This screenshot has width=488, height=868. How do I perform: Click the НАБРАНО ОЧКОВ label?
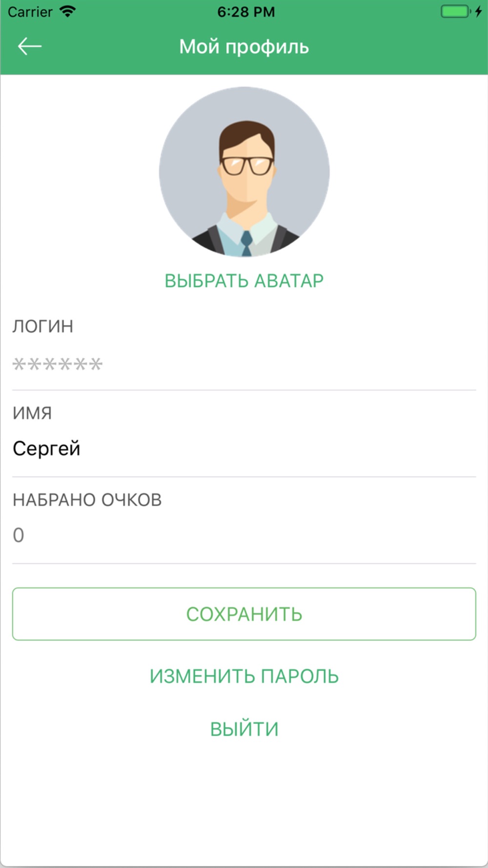[x=87, y=500]
